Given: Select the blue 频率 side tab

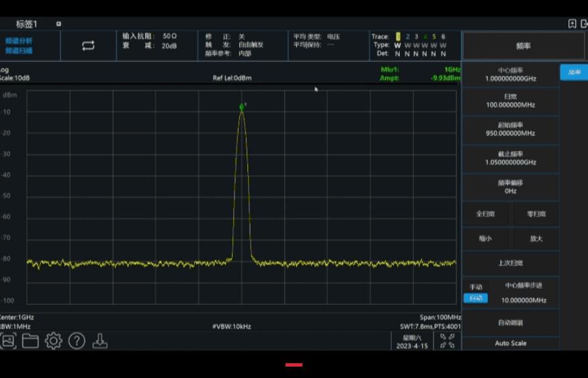Looking at the screenshot, I should (x=573, y=73).
